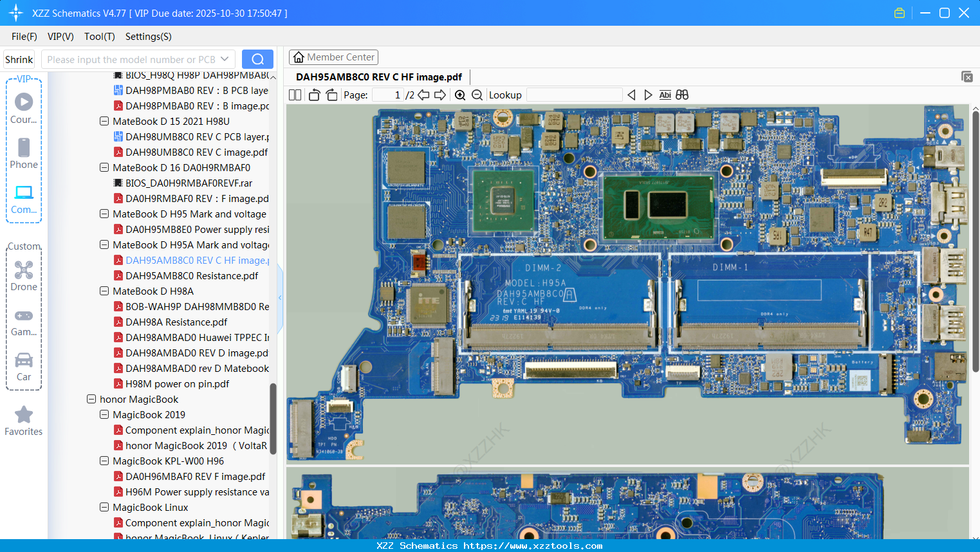Open DA0H9RMBAF0 REV : F image.pdf

[x=191, y=198]
